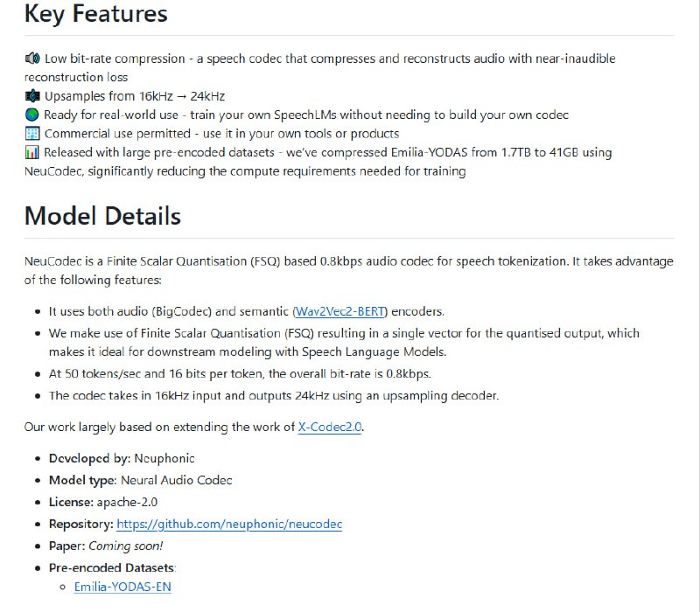Screen dimensions: 700x612
Task: Click the "Pre-encoded Datasets" label
Action: point(111,567)
